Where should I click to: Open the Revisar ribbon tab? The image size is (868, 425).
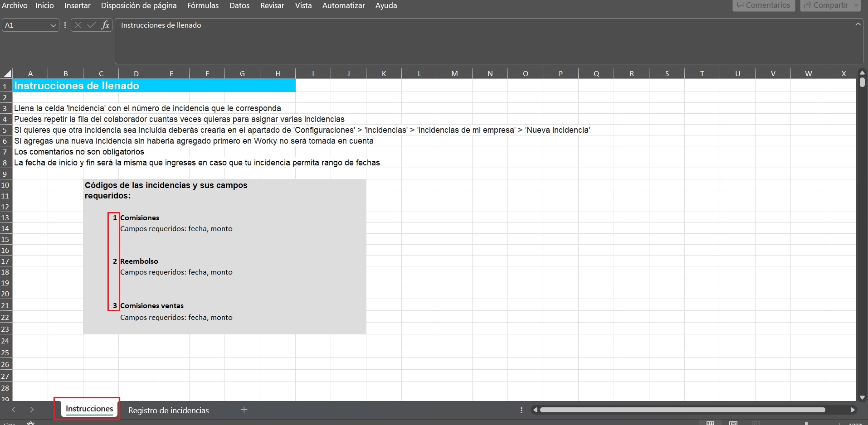point(272,5)
